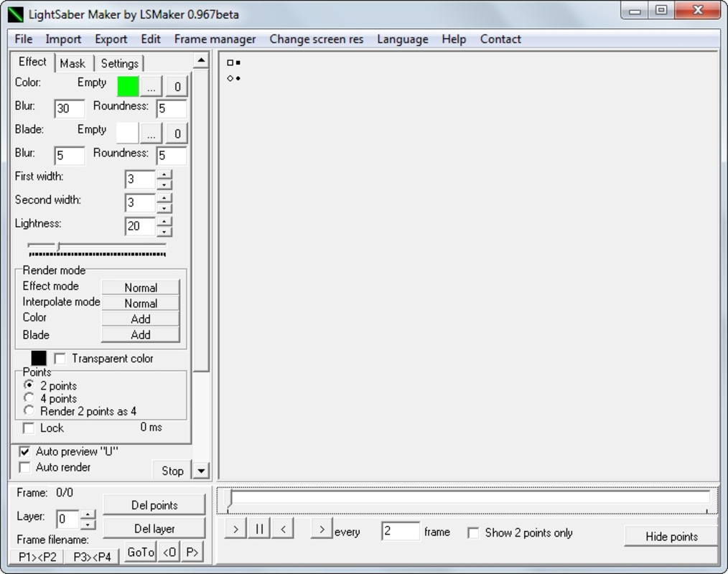Click the '0' button in the Color row

tap(177, 86)
